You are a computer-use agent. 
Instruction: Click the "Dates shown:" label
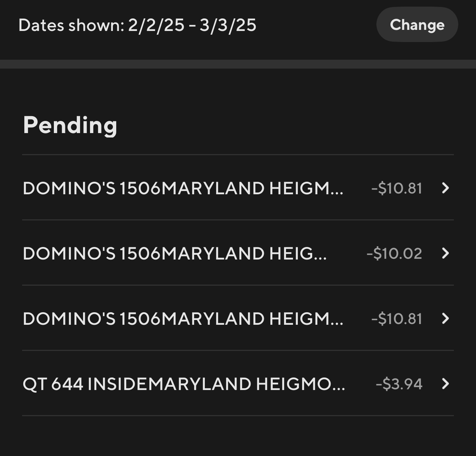click(71, 25)
